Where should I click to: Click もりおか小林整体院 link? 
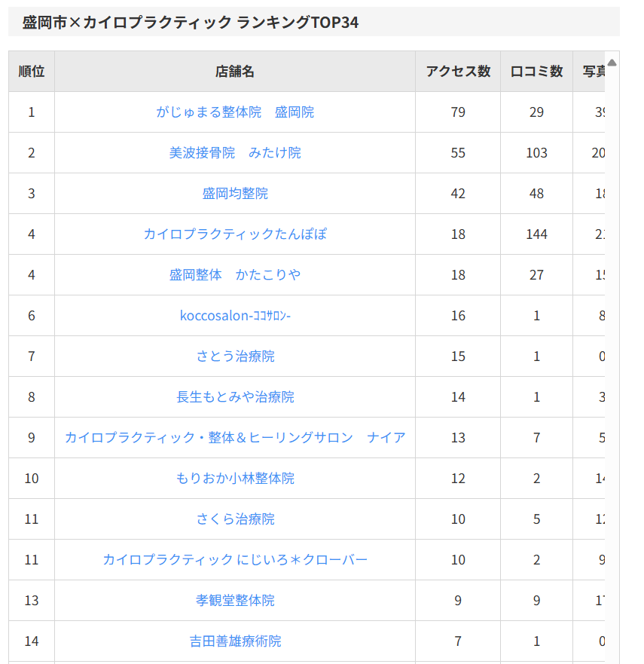tap(235, 479)
